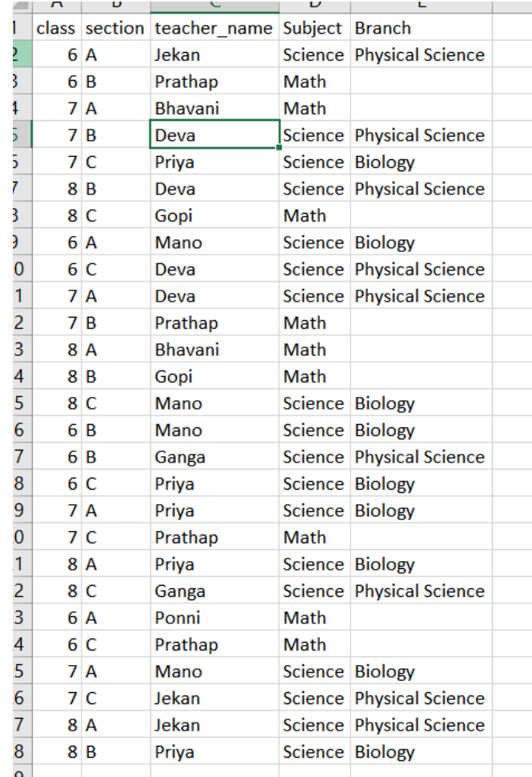Click Ganga in the class 6 section B row
This screenshot has height=777, width=532.
180,457
